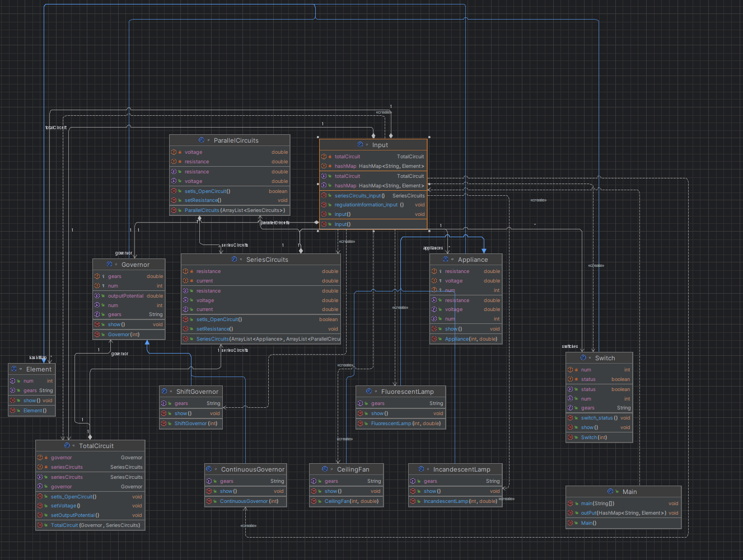743x560 pixels.
Task: Click setIs_OpenCircuit() row in SeriesCircuits
Action: 261,319
